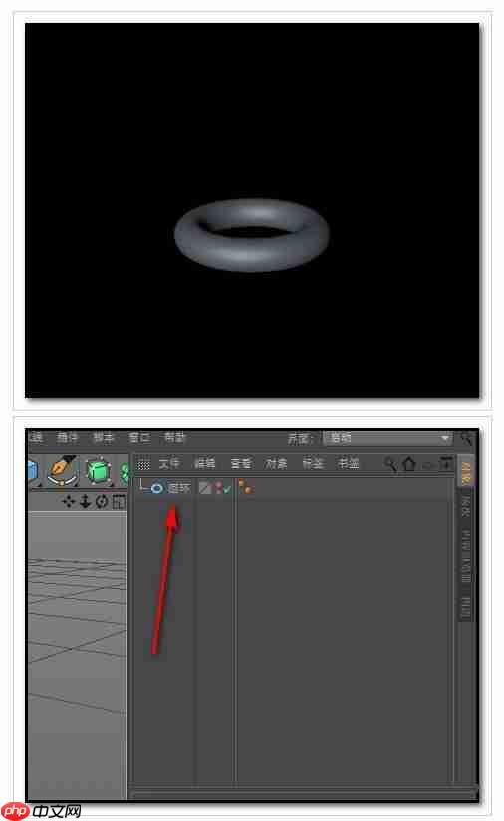The image size is (504, 821).
Task: Toggle the green enable checkmark for 圆环
Action: [x=227, y=488]
